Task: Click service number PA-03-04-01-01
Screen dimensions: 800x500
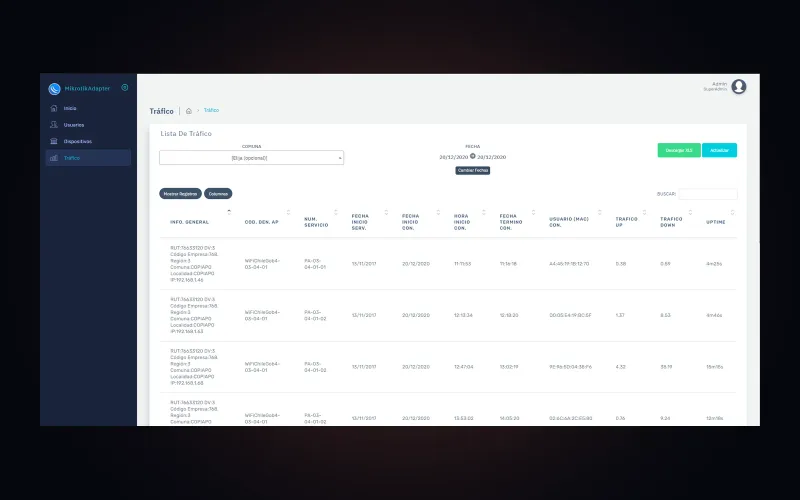Action: click(315, 264)
